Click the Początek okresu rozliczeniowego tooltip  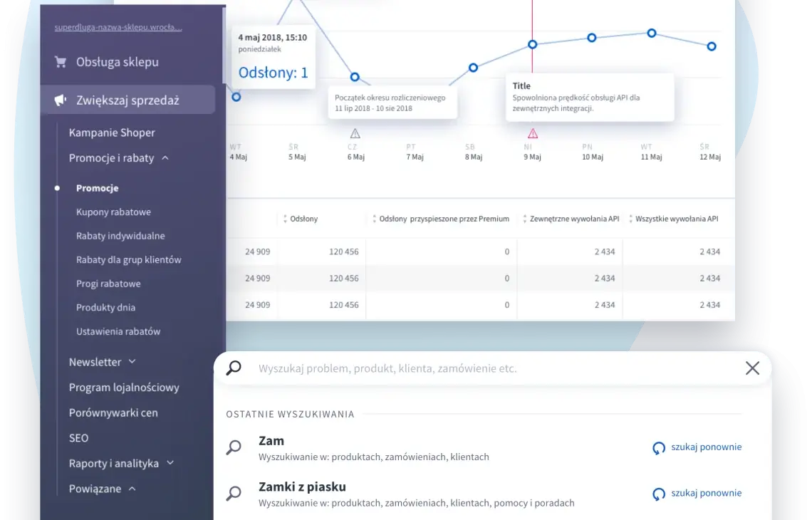[x=392, y=103]
